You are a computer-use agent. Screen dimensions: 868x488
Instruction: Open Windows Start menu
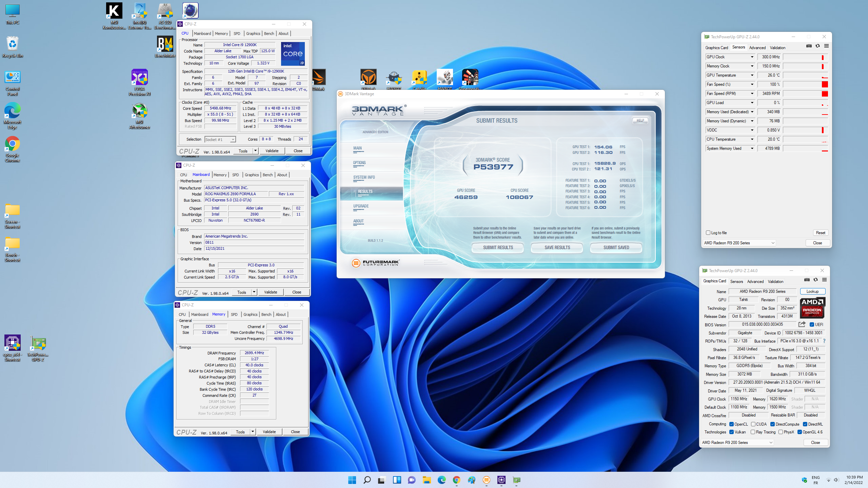coord(352,480)
